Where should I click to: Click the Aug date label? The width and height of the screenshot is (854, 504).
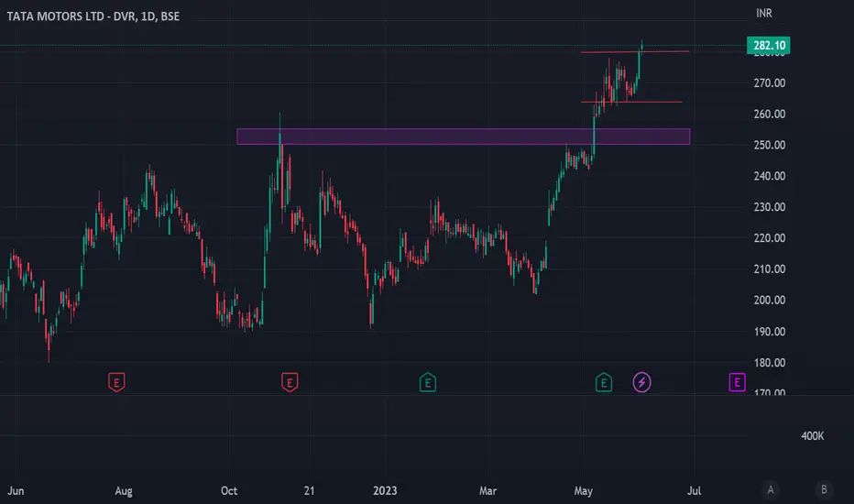point(124,491)
